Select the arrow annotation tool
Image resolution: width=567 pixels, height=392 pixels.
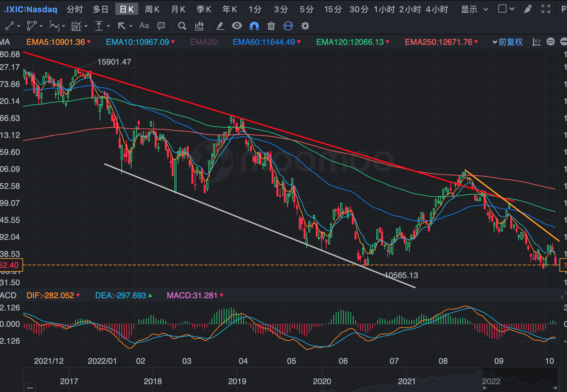click(121, 26)
